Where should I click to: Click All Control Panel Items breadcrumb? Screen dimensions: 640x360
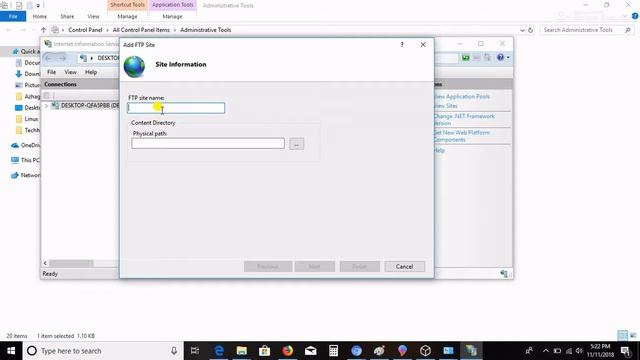141,30
